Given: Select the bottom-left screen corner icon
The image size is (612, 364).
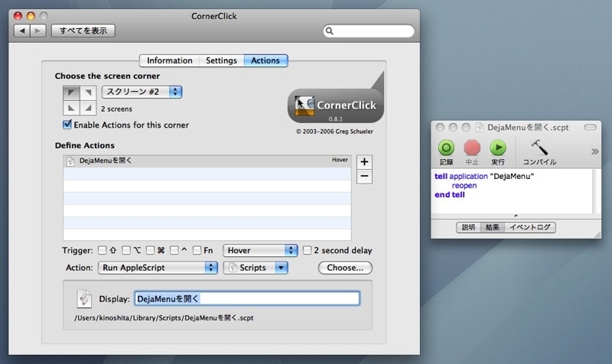Looking at the screenshot, I should coord(71,108).
